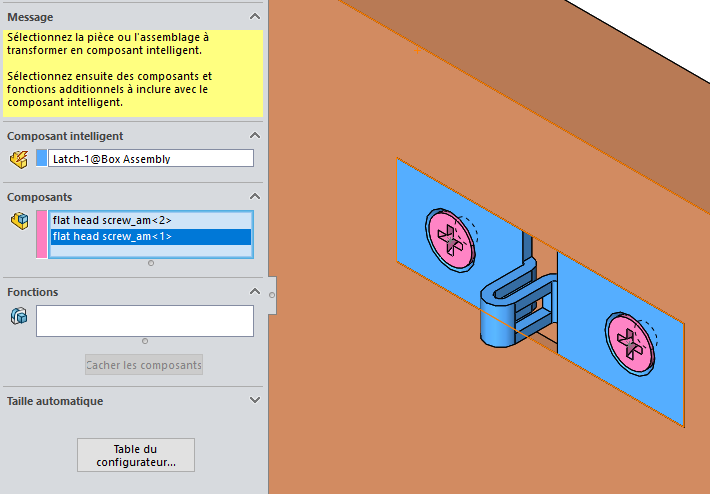Click the smart component lightning icon
Image resolution: width=710 pixels, height=494 pixels.
click(x=19, y=159)
